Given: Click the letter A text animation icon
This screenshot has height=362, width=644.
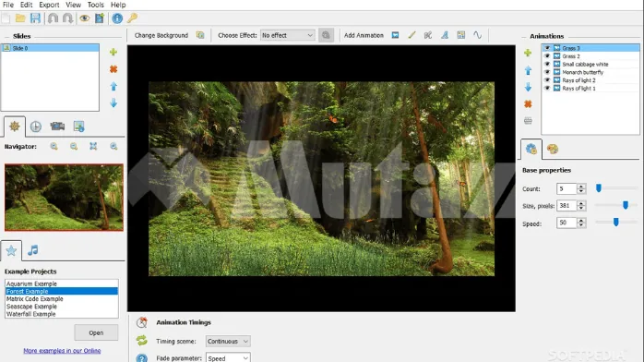Looking at the screenshot, I should pyautogui.click(x=445, y=35).
